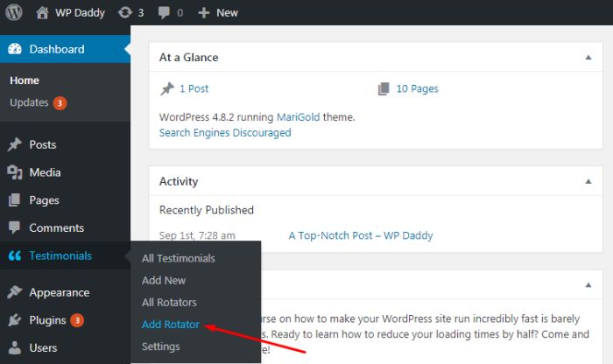Click the Activity heading
This screenshot has height=364, width=613.
coord(179,181)
